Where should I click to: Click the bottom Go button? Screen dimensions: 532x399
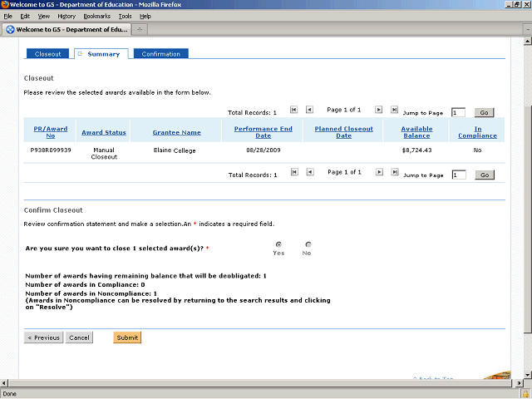485,175
